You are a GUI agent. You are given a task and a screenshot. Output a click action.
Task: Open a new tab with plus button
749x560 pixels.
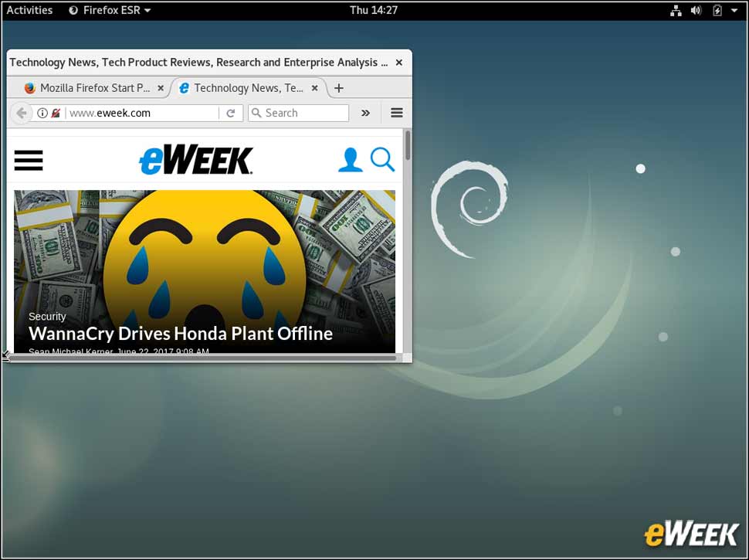(x=339, y=88)
